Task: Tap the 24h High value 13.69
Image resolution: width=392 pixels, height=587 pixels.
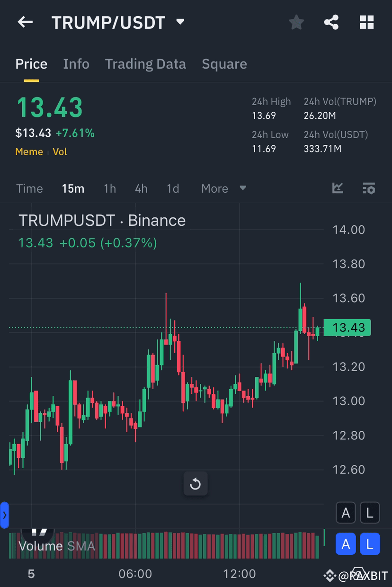Action: point(264,116)
